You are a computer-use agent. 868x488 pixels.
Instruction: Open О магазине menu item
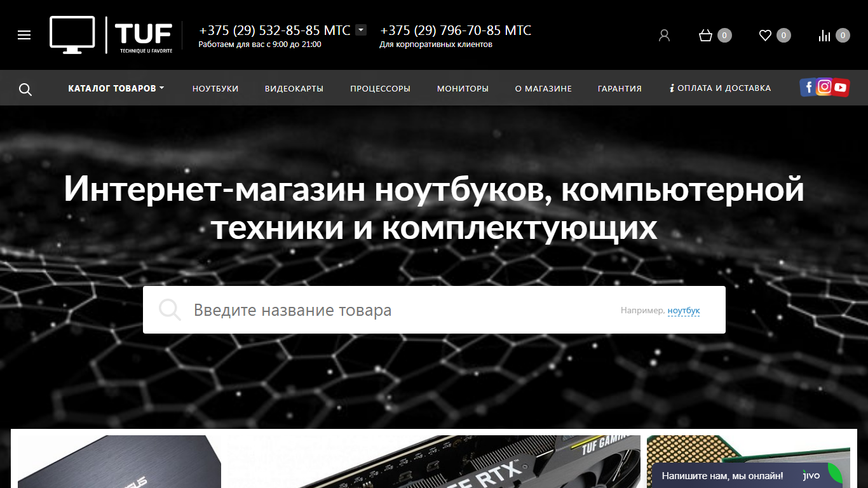pos(543,88)
